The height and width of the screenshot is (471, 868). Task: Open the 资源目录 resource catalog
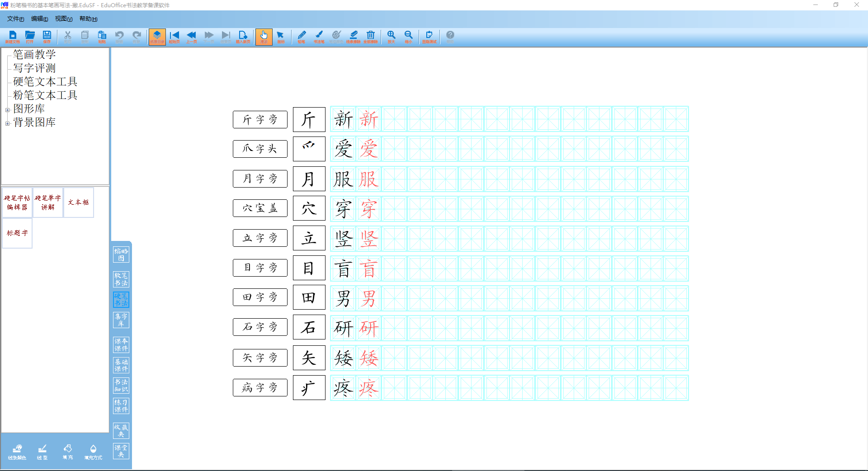pos(157,36)
